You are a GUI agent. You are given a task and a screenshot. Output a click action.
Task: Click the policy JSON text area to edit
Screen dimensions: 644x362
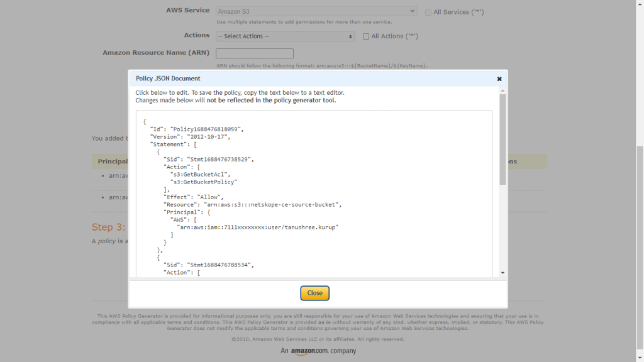pos(314,194)
